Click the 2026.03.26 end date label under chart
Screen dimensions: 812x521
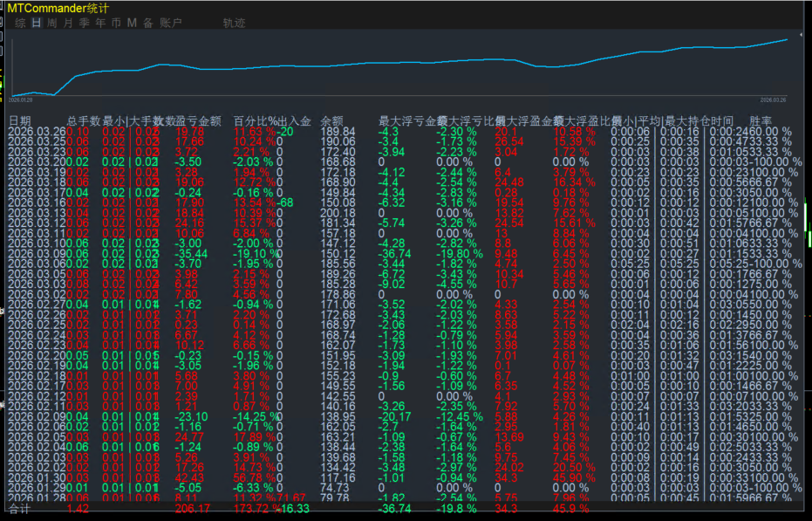(x=773, y=100)
